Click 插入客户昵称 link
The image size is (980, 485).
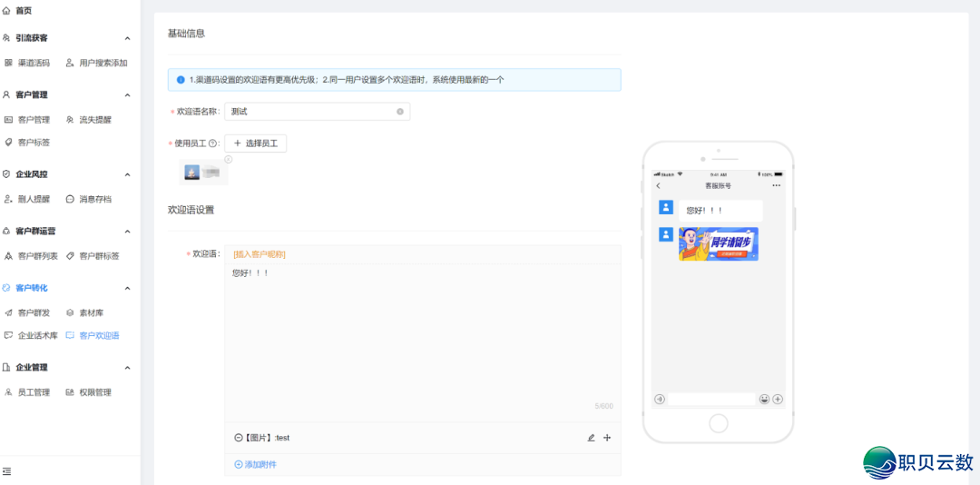coord(260,254)
